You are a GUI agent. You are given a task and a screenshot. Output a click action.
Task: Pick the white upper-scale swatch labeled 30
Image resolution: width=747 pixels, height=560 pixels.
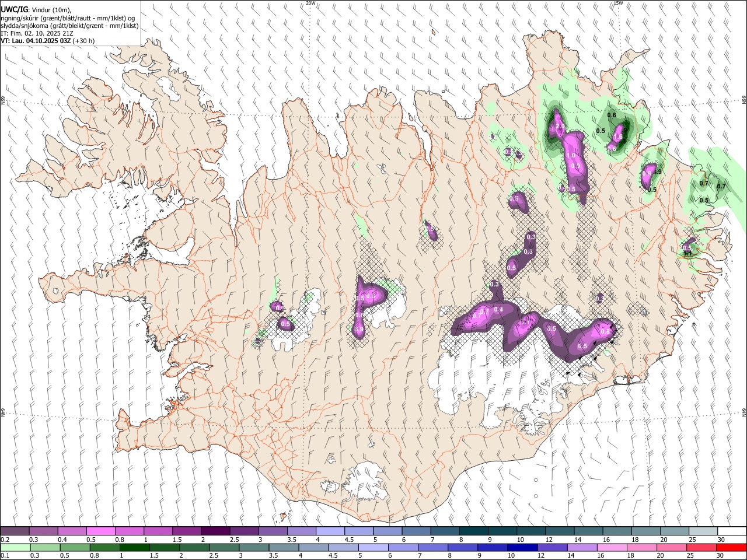732,531
